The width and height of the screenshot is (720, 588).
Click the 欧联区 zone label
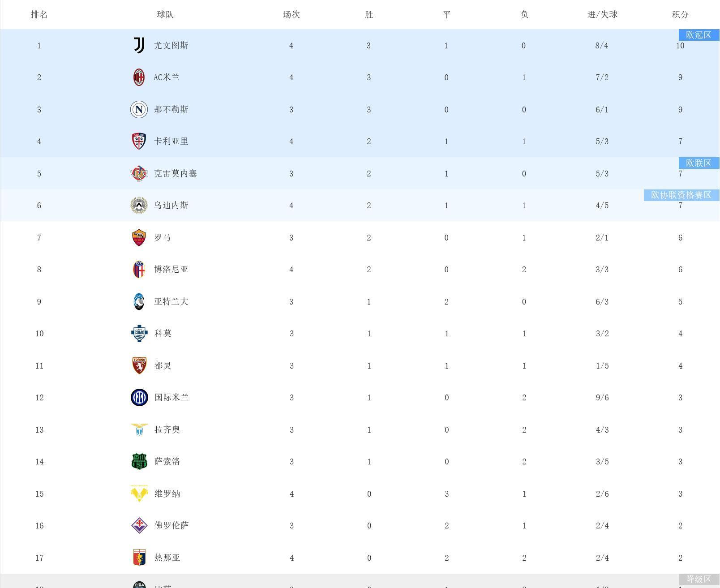coord(699,163)
